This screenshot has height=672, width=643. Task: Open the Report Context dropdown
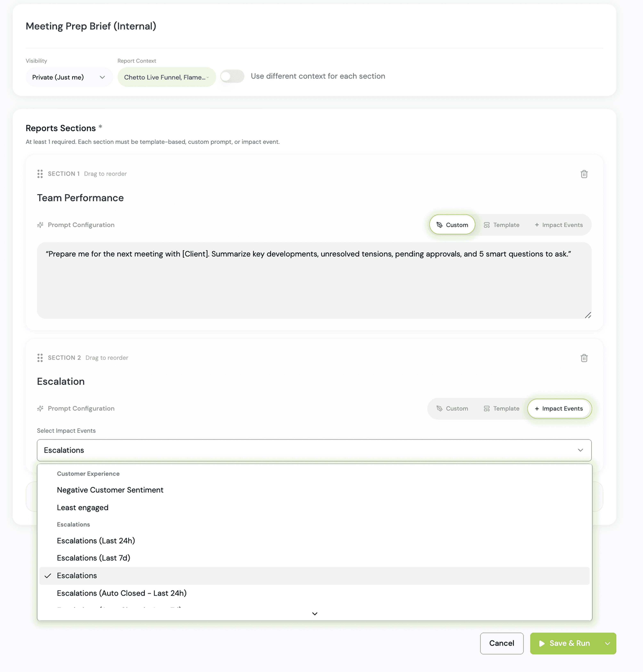pos(166,77)
